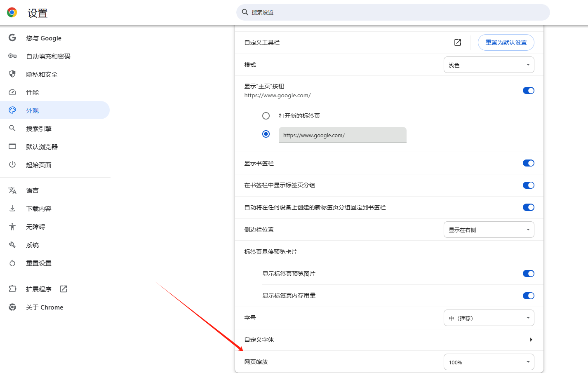The image size is (588, 373).
Task: Click the 搜索设置 search field
Action: coord(393,12)
